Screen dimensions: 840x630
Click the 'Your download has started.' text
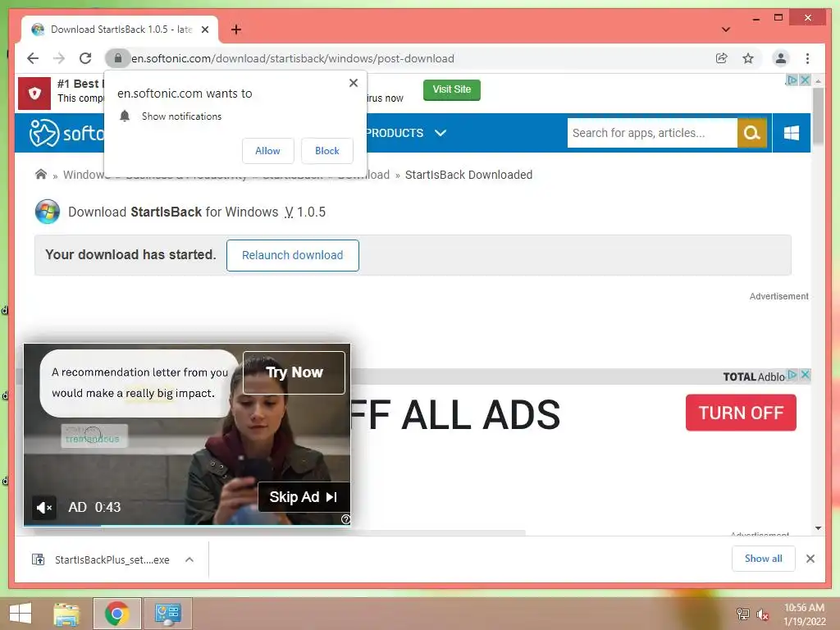pos(130,254)
